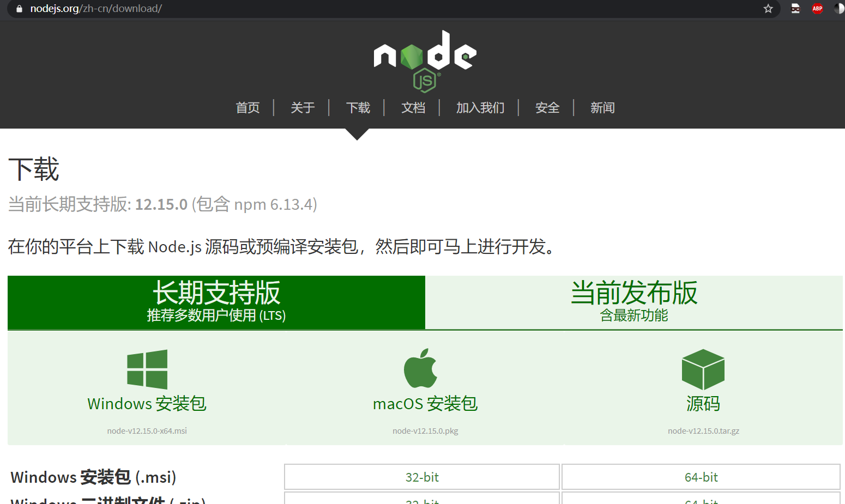Click the 下载 page heading

pyautogui.click(x=34, y=169)
